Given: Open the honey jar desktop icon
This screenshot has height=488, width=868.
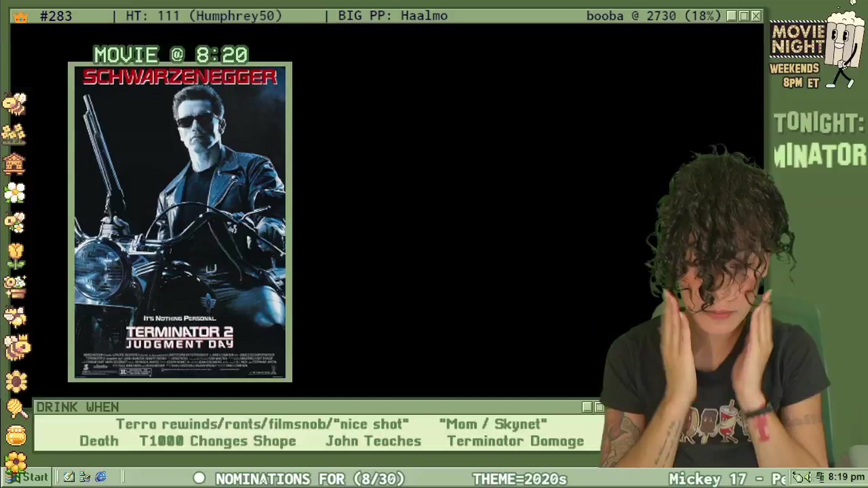Looking at the screenshot, I should [x=16, y=436].
